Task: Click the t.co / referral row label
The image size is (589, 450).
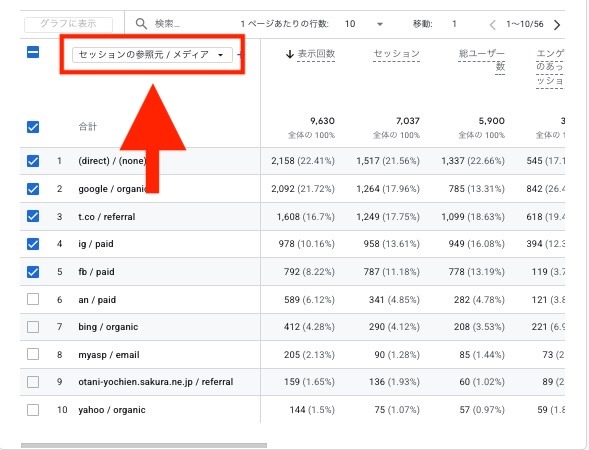Action: click(107, 217)
